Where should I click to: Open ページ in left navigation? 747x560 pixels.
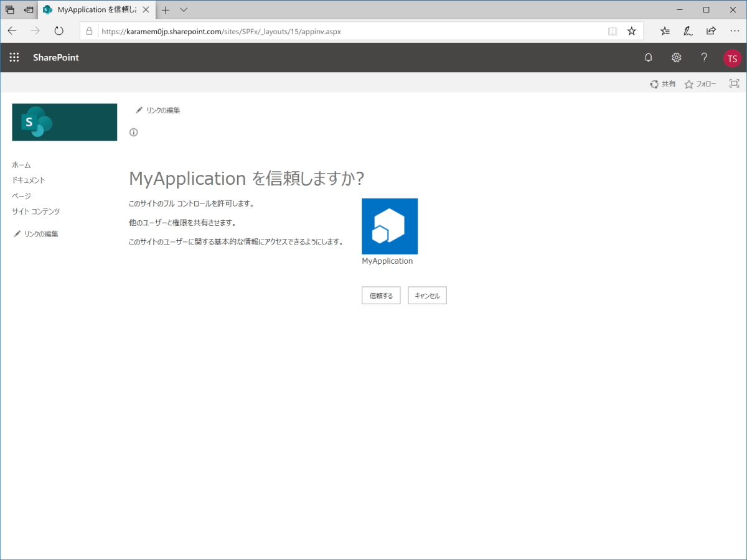21,196
